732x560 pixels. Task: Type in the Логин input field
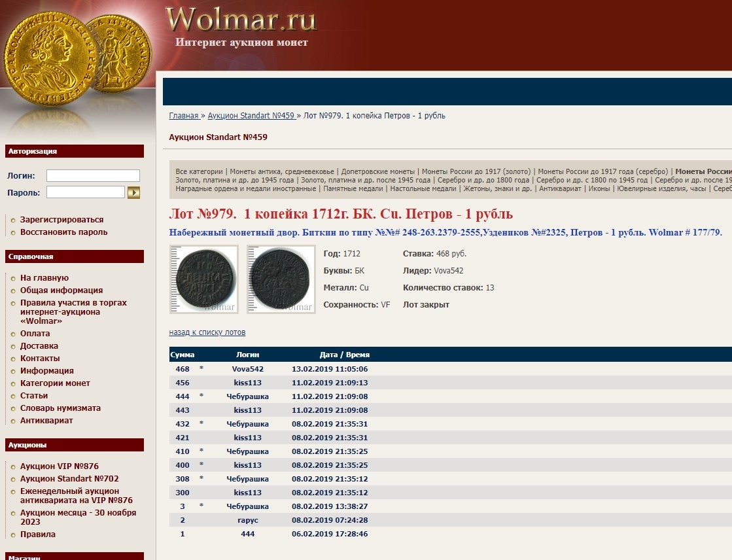pyautogui.click(x=93, y=175)
